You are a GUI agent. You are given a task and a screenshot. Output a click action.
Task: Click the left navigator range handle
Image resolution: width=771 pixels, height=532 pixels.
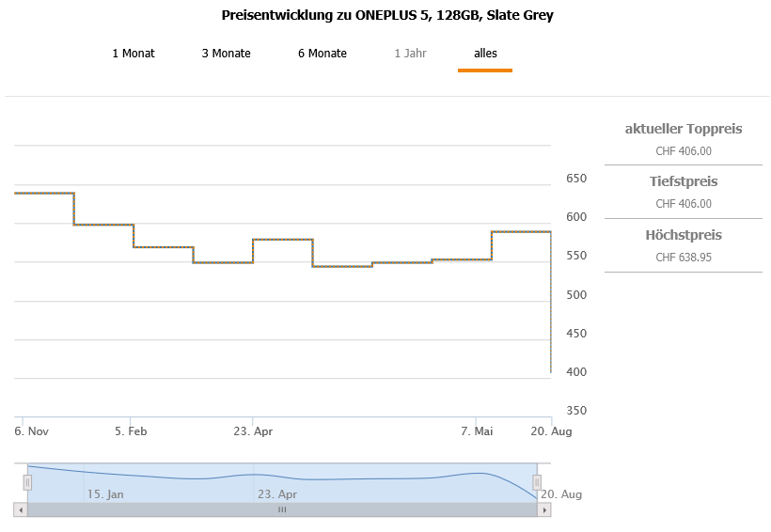coord(27,482)
